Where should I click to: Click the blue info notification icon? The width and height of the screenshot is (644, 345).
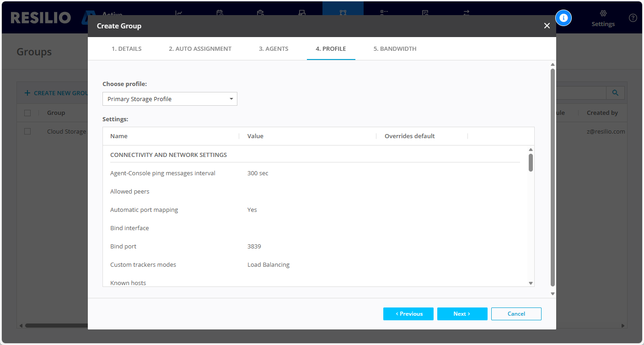tap(563, 18)
